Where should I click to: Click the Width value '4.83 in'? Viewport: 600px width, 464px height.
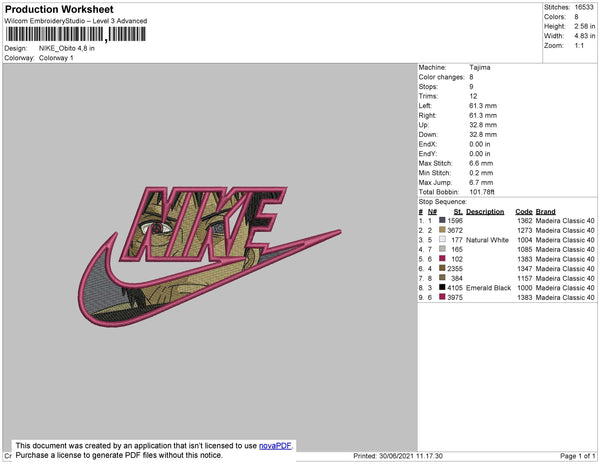click(584, 36)
